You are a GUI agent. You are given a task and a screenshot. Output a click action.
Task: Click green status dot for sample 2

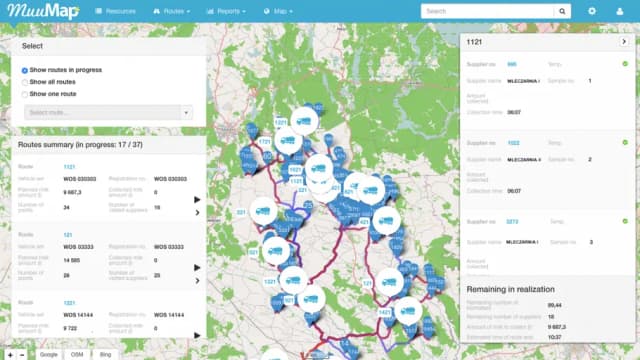(625, 142)
